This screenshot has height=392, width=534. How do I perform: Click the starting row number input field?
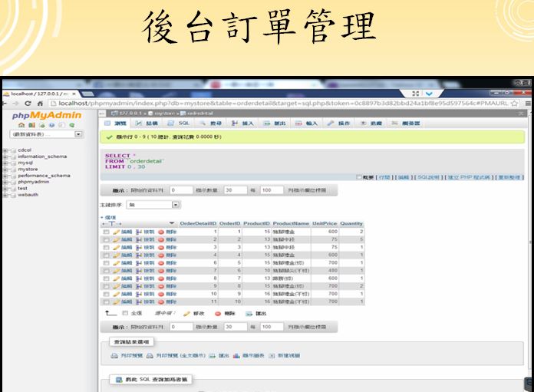(x=181, y=189)
